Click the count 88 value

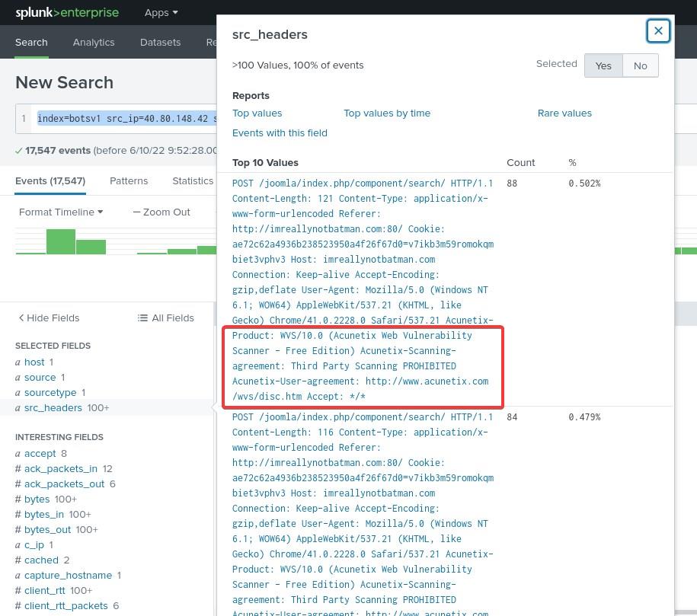coord(512,183)
